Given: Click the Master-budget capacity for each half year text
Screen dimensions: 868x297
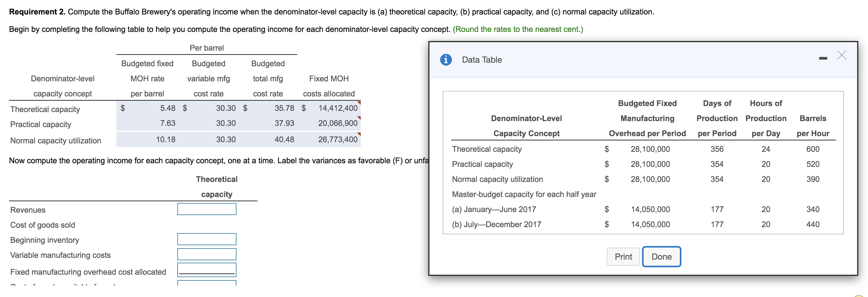Looking at the screenshot, I should click(524, 194).
